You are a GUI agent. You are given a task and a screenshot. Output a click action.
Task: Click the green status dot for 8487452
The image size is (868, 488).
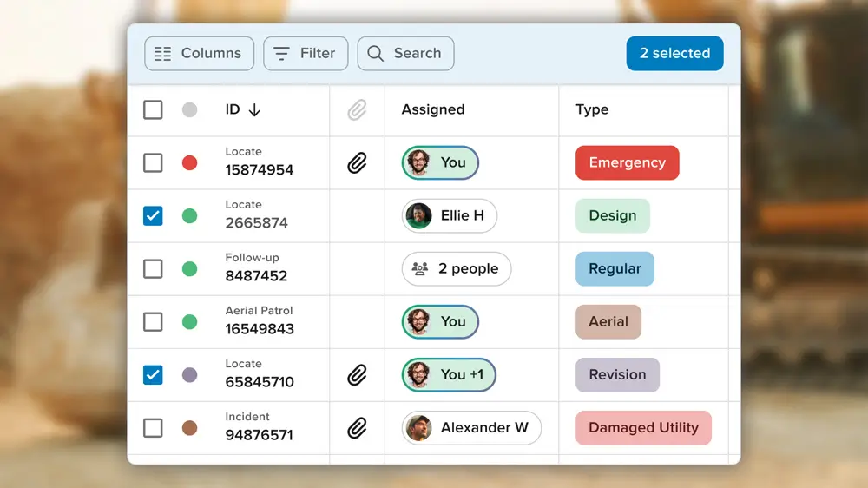coord(190,268)
